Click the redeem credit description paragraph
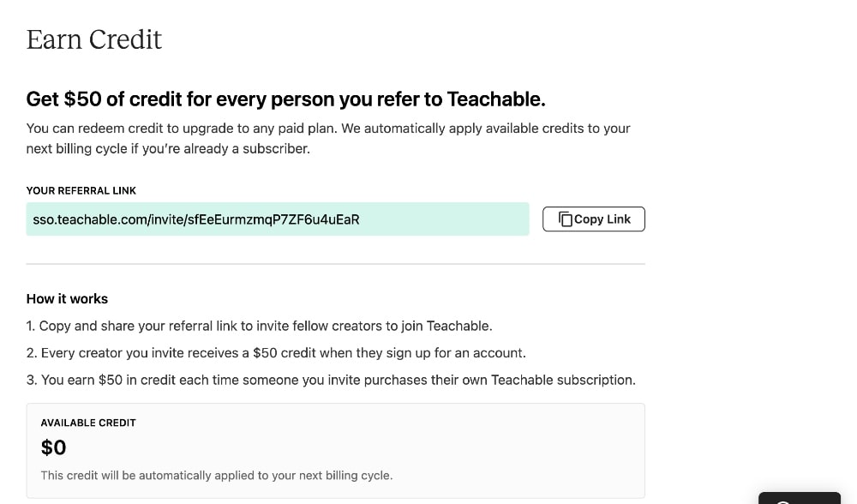The image size is (857, 504). (x=328, y=137)
